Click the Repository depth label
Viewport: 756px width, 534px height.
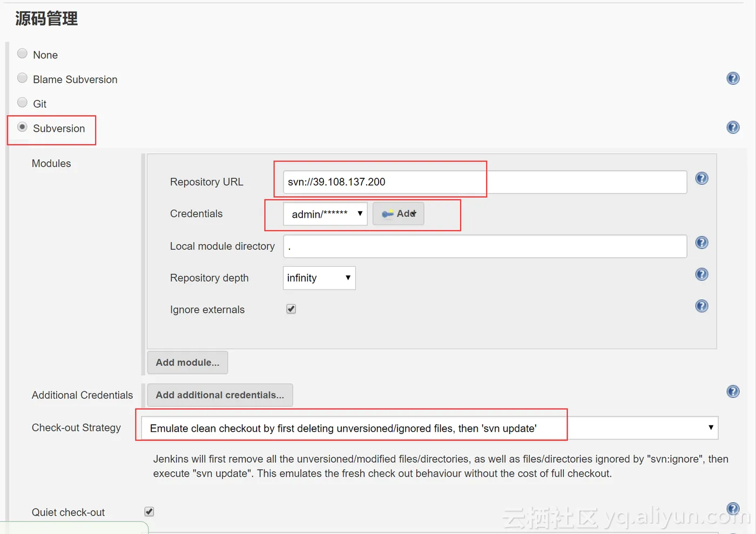[x=210, y=278]
